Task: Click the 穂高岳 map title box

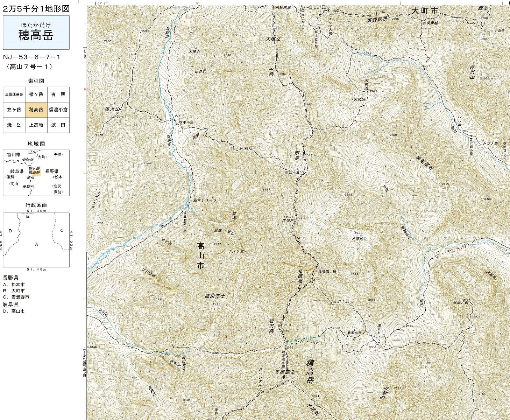Action: pos(36,32)
